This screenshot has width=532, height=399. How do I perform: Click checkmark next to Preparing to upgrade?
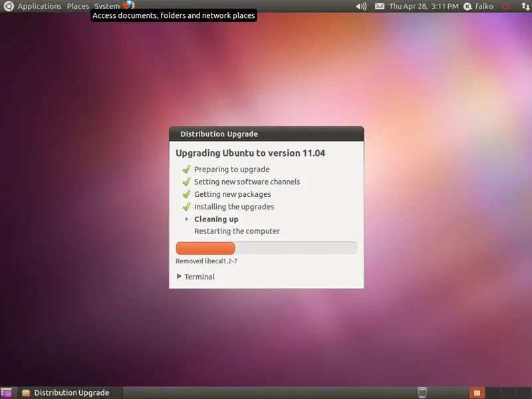point(186,169)
